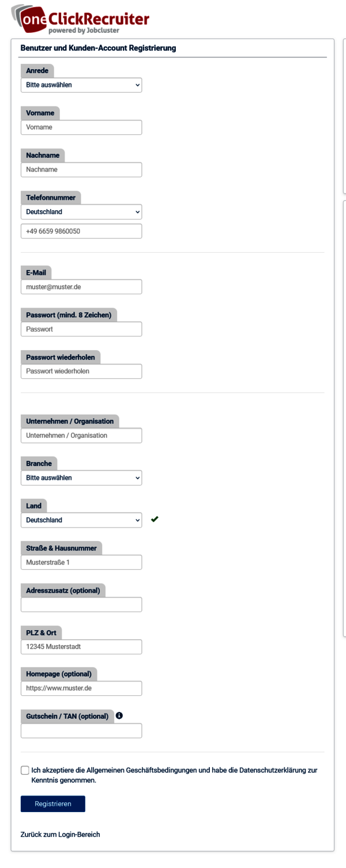Viewport: 346px width, 868px height.
Task: Click the E-Mail input field
Action: click(81, 287)
